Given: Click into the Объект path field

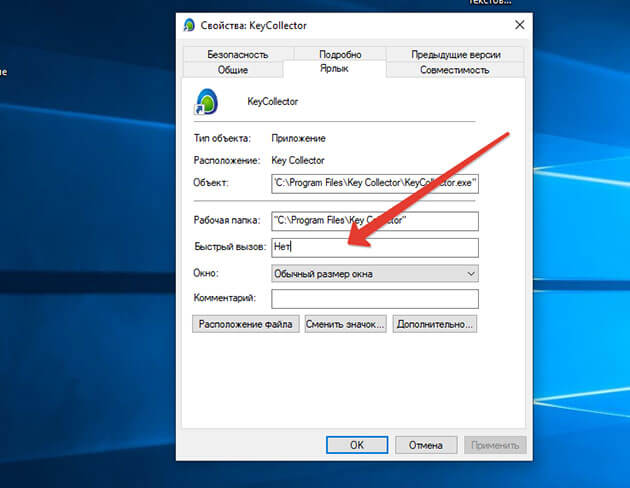Looking at the screenshot, I should coord(374,183).
